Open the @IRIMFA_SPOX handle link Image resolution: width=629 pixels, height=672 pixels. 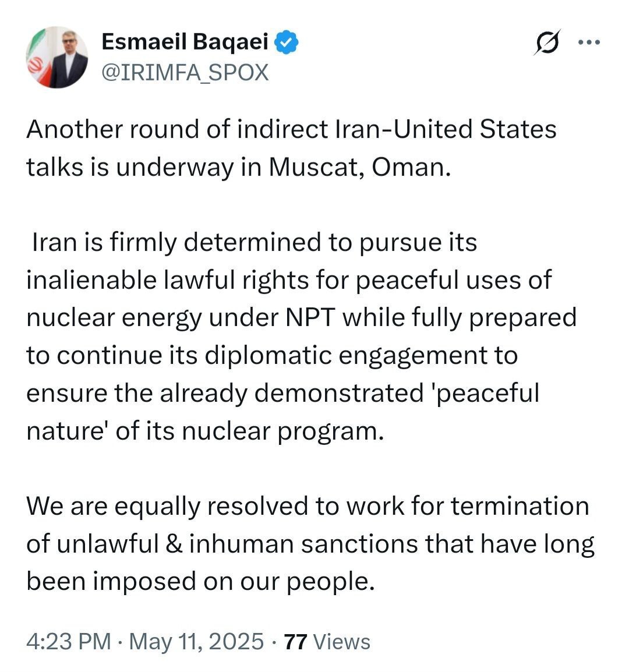(185, 72)
